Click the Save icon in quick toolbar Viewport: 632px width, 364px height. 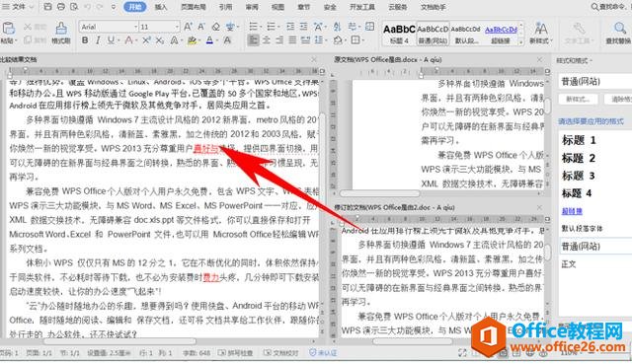[x=47, y=7]
